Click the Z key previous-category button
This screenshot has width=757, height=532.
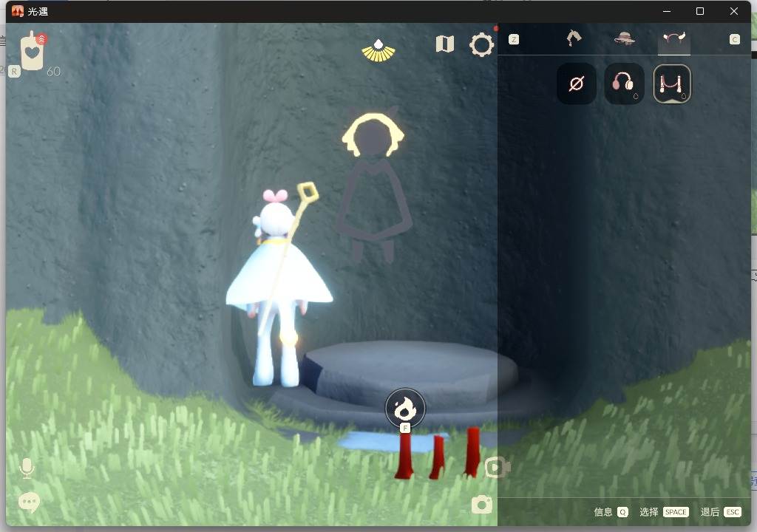tap(514, 40)
